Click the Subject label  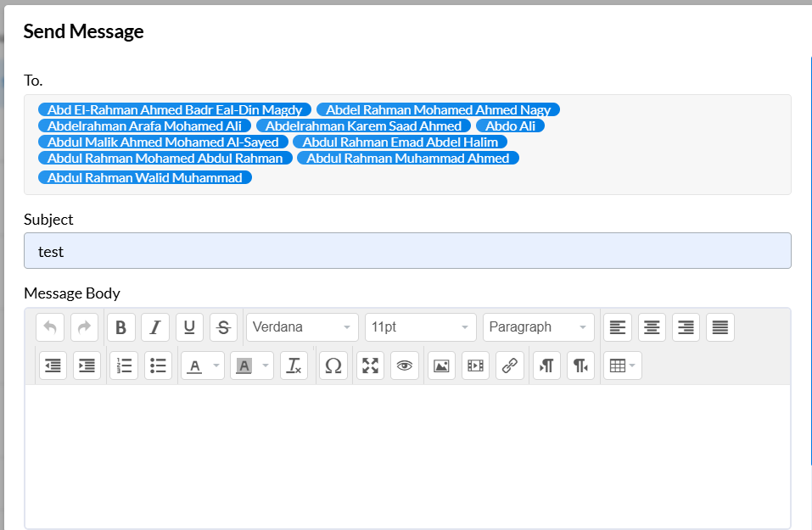(x=48, y=220)
